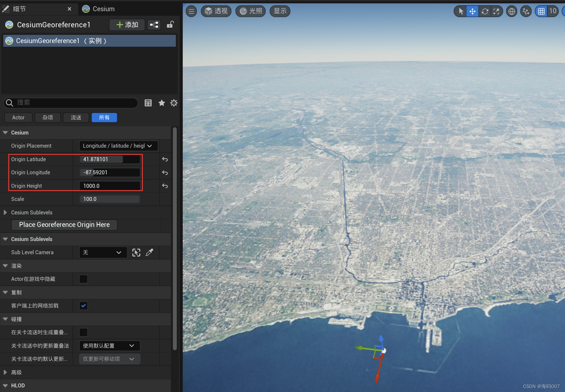This screenshot has height=392, width=565.
Task: Click Place Georeference Origin Here button
Action: [x=65, y=225]
